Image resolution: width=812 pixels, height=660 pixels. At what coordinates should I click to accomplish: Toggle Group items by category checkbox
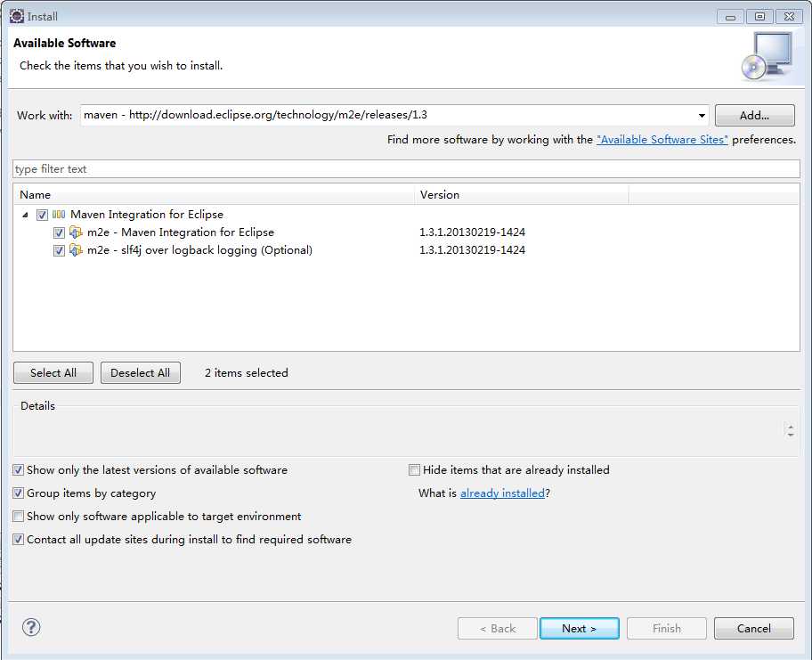tap(18, 493)
